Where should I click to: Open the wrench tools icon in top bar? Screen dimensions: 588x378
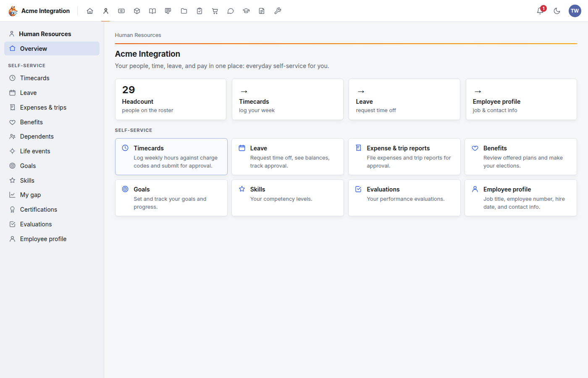tap(278, 11)
